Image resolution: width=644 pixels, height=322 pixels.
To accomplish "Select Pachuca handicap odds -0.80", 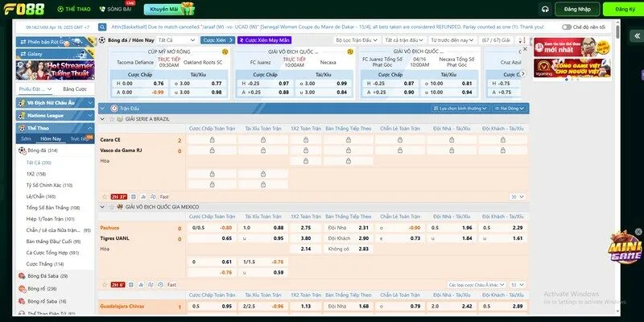I will (226, 228).
